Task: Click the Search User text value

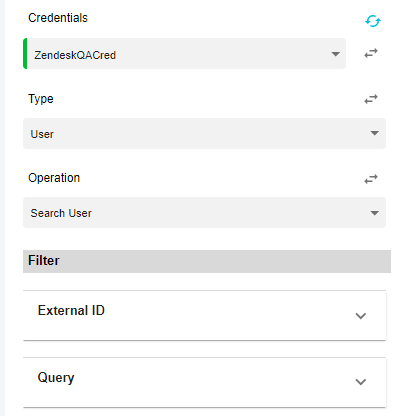Action: (61, 213)
